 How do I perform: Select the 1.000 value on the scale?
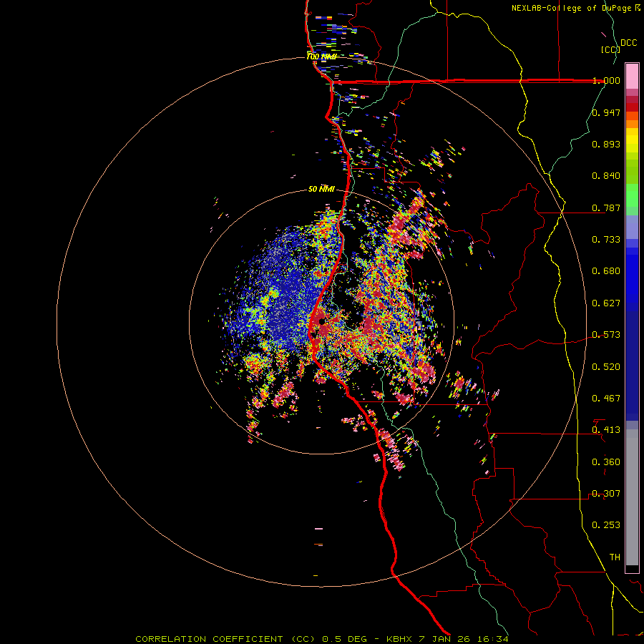coord(606,80)
